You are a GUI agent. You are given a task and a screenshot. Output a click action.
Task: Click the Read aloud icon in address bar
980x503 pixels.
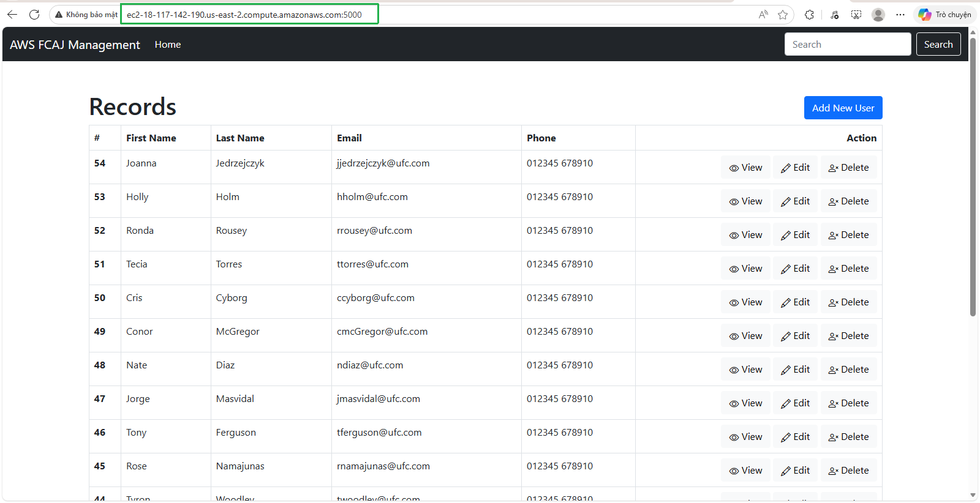(x=763, y=15)
